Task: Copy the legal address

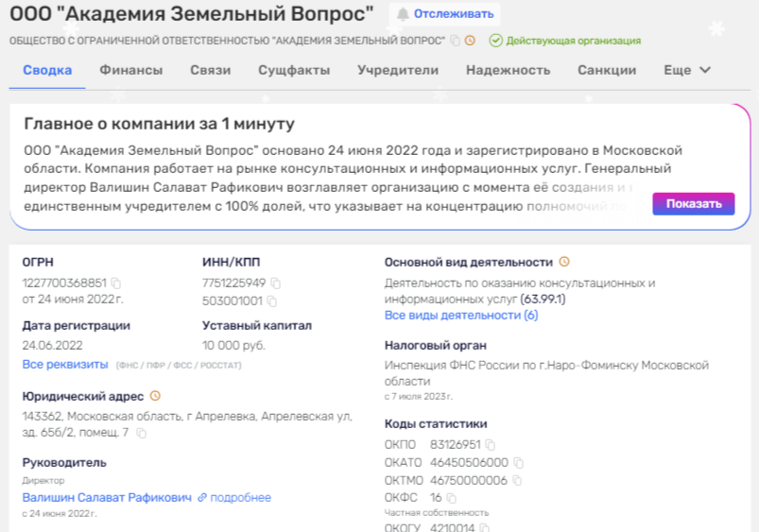Action: [x=141, y=433]
